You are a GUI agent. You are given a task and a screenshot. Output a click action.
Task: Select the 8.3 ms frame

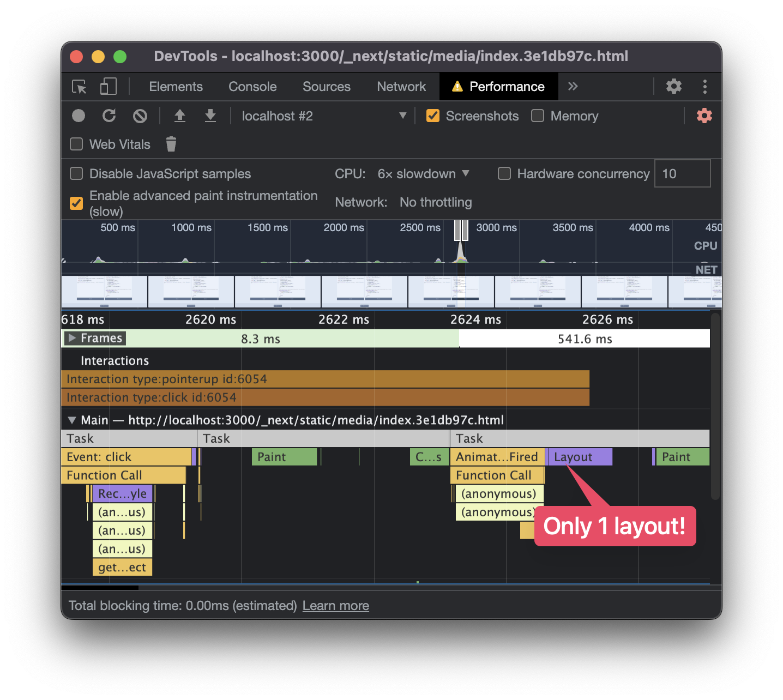pos(261,339)
